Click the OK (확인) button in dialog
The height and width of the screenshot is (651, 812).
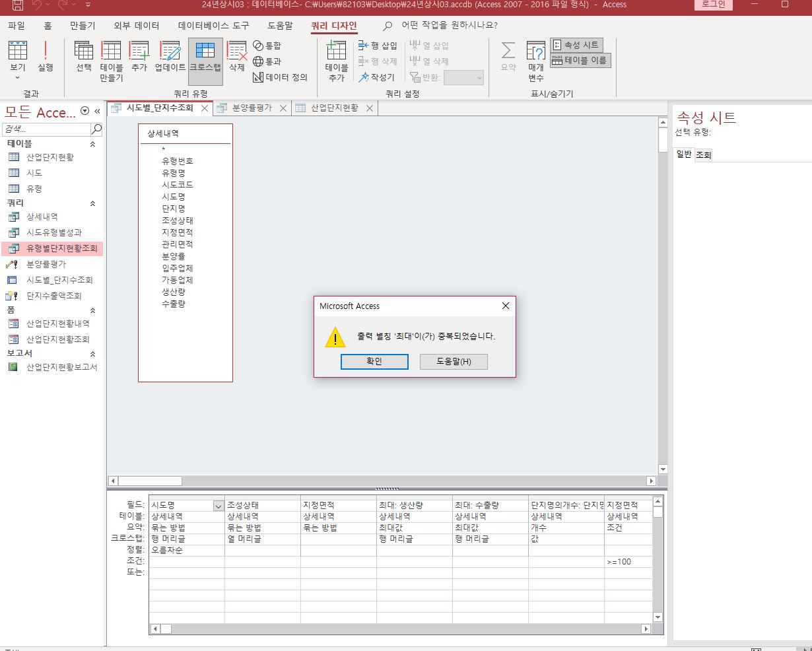(374, 362)
